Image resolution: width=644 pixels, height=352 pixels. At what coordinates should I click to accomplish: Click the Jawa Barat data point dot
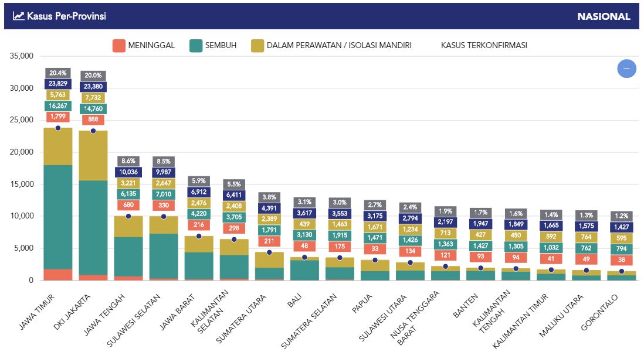pyautogui.click(x=199, y=236)
